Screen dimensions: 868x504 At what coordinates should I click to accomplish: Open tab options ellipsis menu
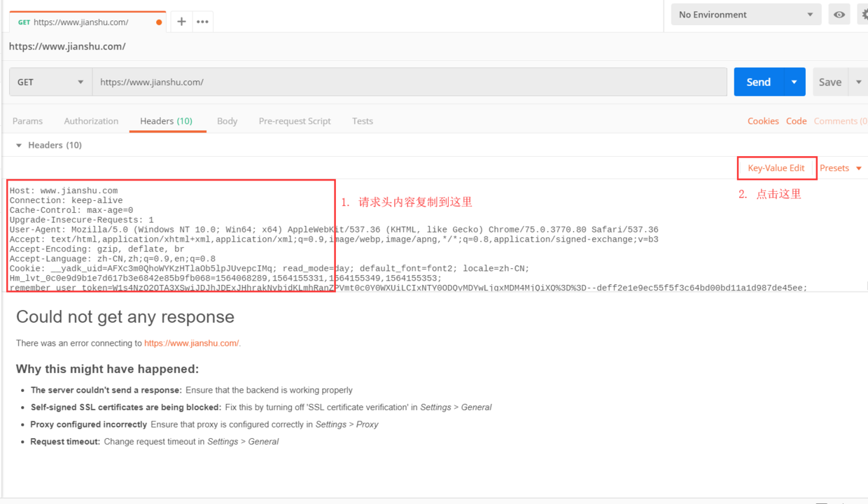tap(202, 22)
